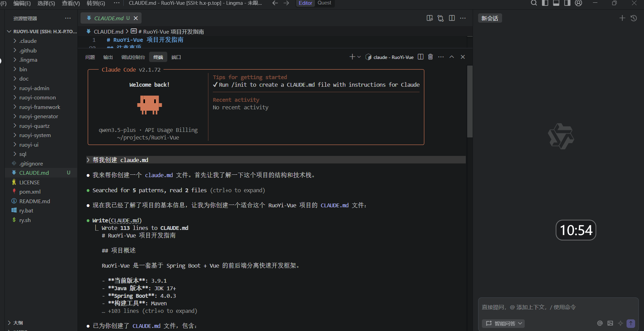Open the account profile icon

click(x=579, y=3)
